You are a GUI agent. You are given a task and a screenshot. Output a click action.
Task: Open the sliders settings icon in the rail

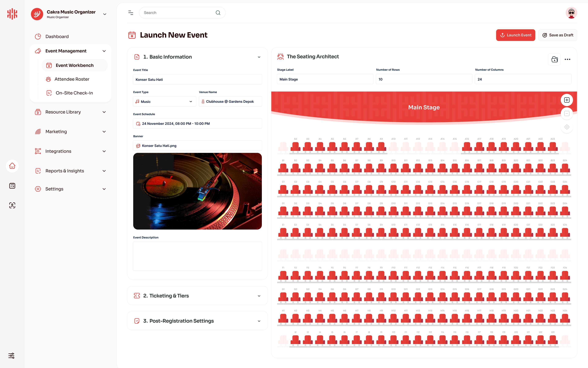11,356
